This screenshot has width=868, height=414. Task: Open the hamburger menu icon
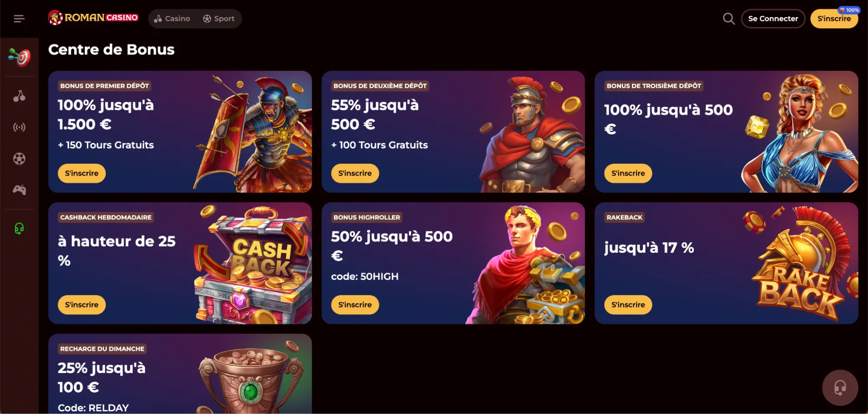[x=19, y=19]
